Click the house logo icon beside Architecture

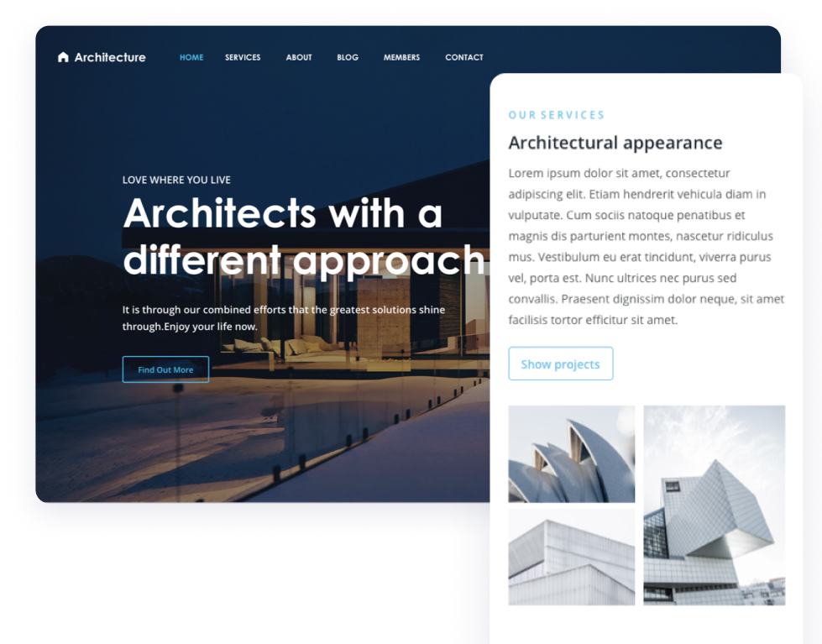[x=63, y=57]
